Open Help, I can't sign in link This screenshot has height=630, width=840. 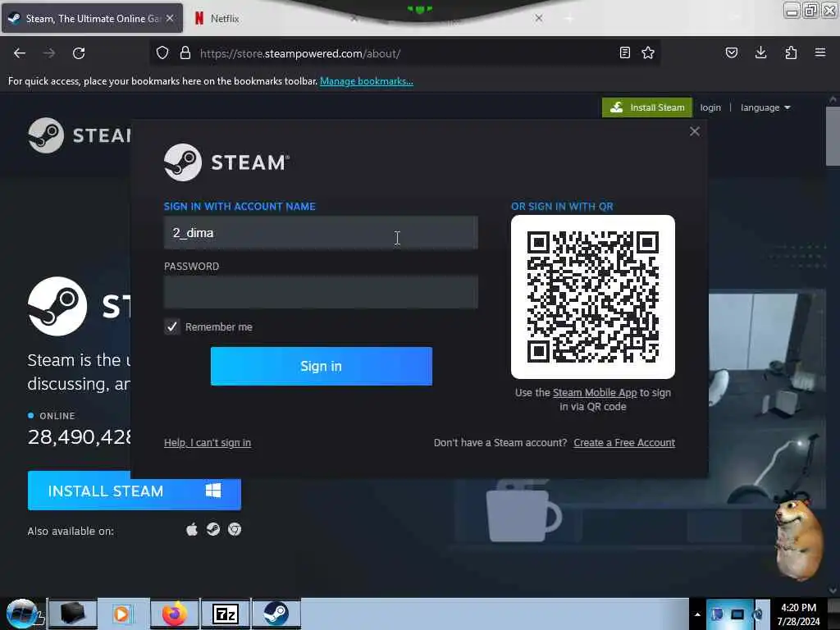[208, 443]
